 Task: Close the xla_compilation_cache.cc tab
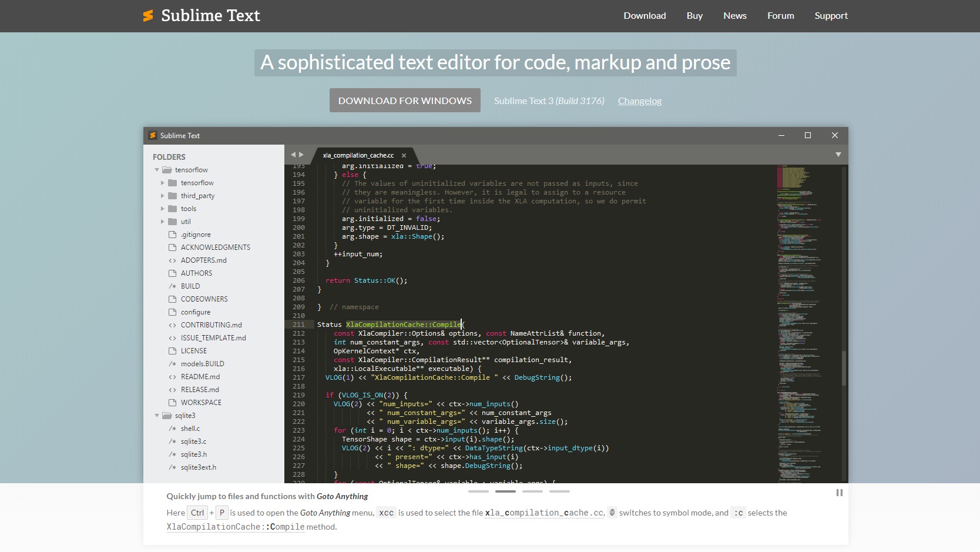[x=404, y=155]
